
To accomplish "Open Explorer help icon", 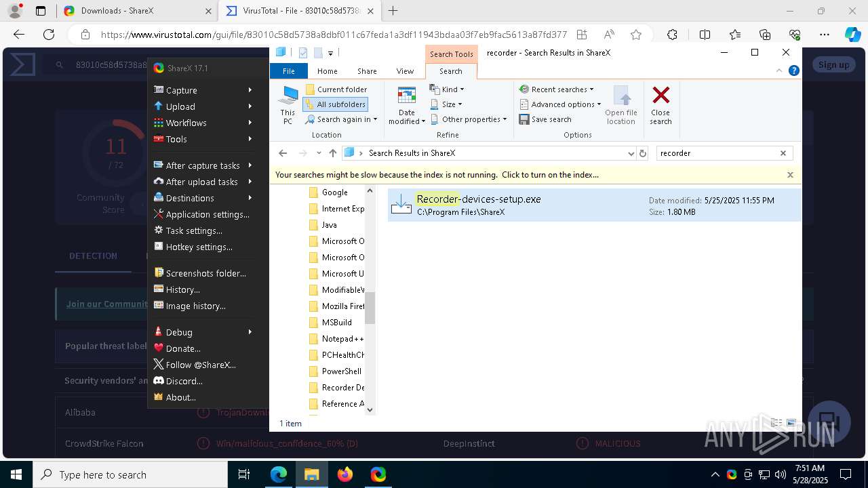I will click(x=793, y=70).
